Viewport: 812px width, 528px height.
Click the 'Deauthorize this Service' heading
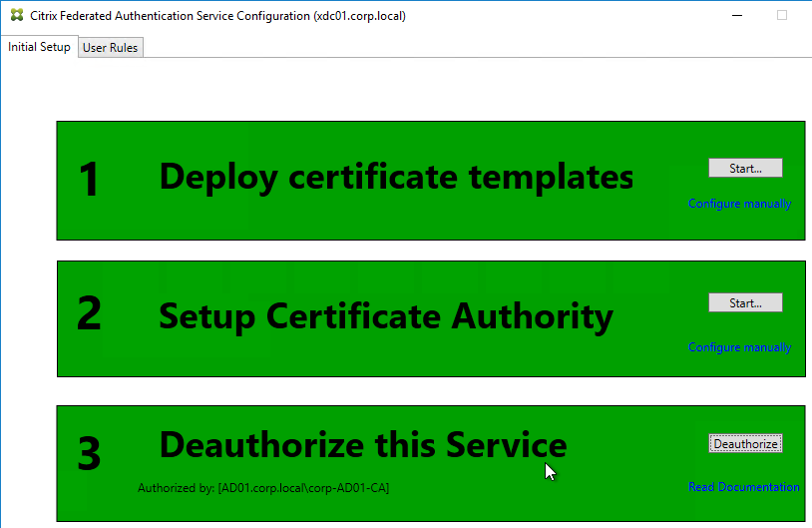363,445
